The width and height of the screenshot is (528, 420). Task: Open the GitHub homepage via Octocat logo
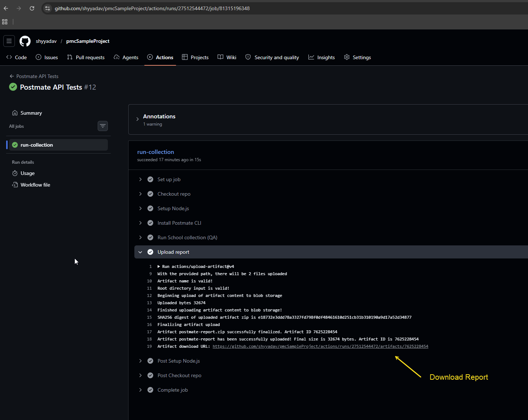pyautogui.click(x=25, y=41)
